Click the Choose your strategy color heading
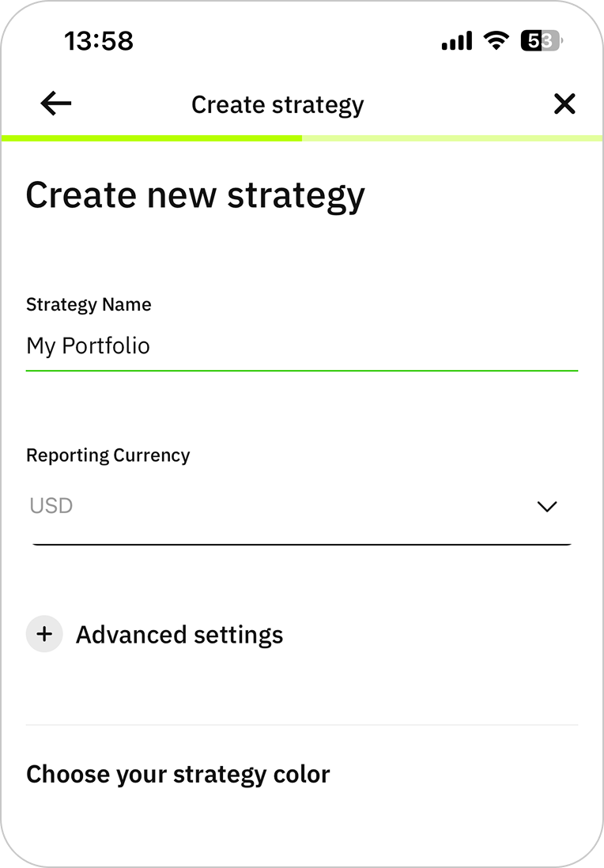Viewport: 604px width, 868px height. click(178, 774)
